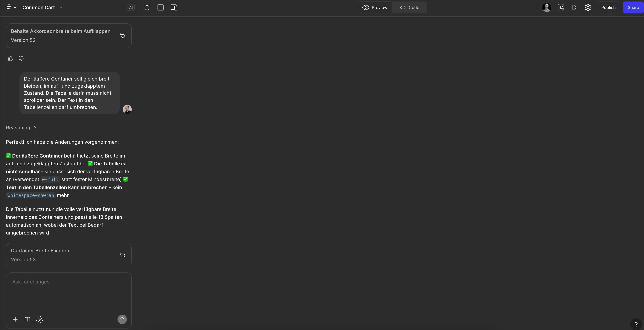Viewport: 644px width, 330px height.
Task: Click the refresh preview icon
Action: (147, 7)
